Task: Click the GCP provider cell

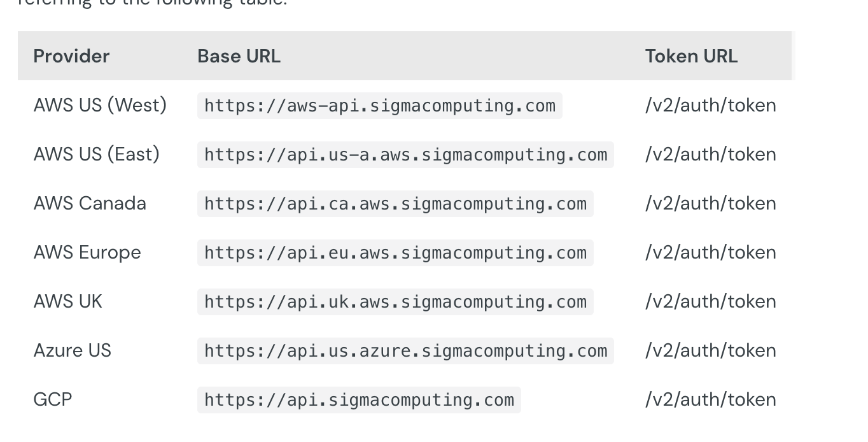Action: (52, 399)
